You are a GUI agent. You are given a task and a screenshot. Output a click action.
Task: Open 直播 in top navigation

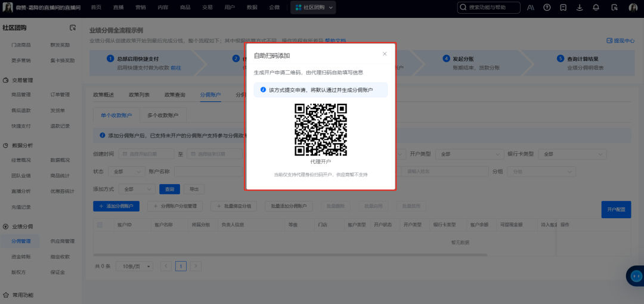tap(118, 7)
